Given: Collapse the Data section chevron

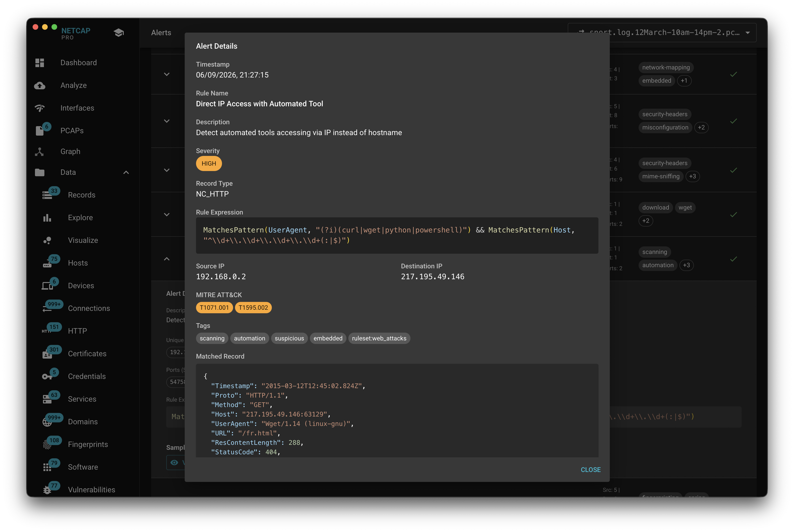Looking at the screenshot, I should tap(126, 172).
